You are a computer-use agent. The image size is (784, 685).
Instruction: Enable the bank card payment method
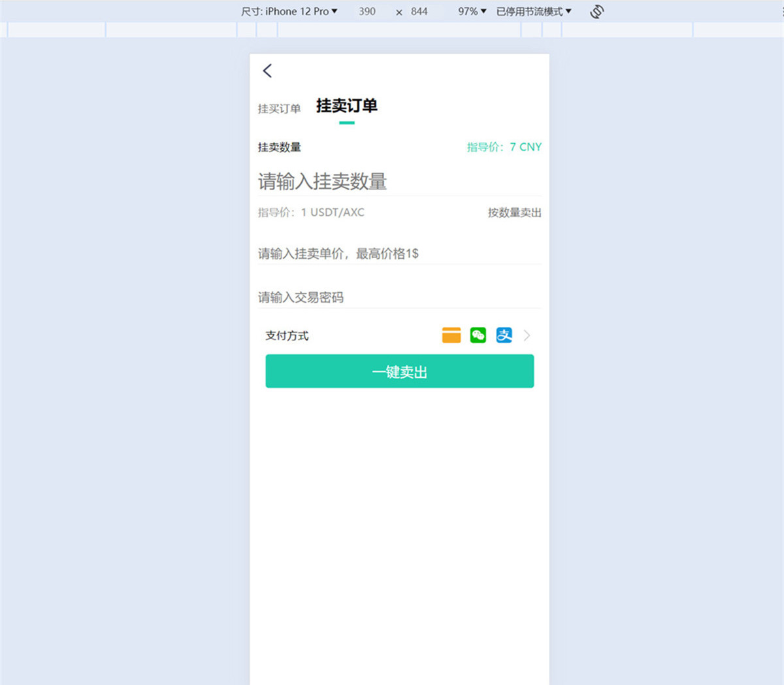451,335
